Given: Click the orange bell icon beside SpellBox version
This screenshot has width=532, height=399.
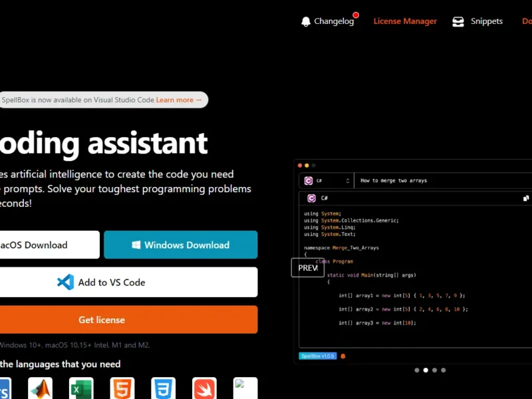Looking at the screenshot, I should pos(343,356).
